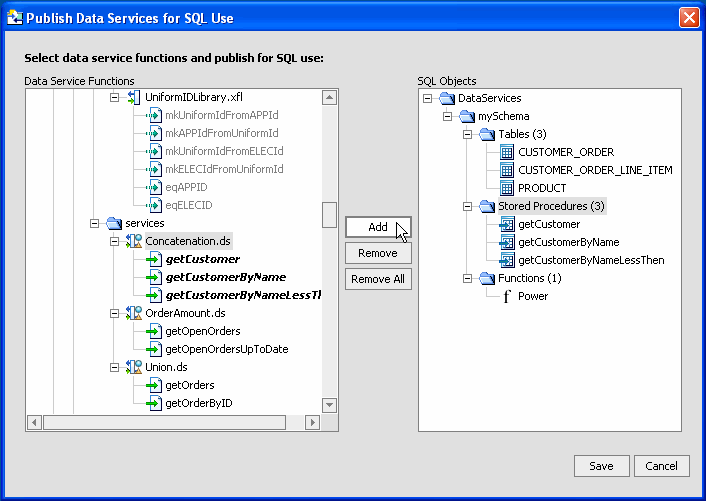706x501 pixels.
Task: Click the getOrders function icon
Action: [x=154, y=385]
